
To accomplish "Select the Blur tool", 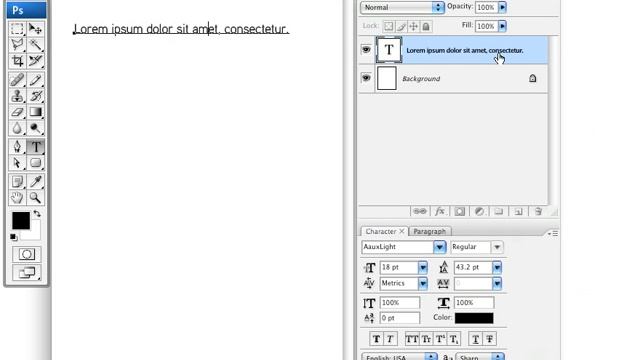I will [x=17, y=128].
